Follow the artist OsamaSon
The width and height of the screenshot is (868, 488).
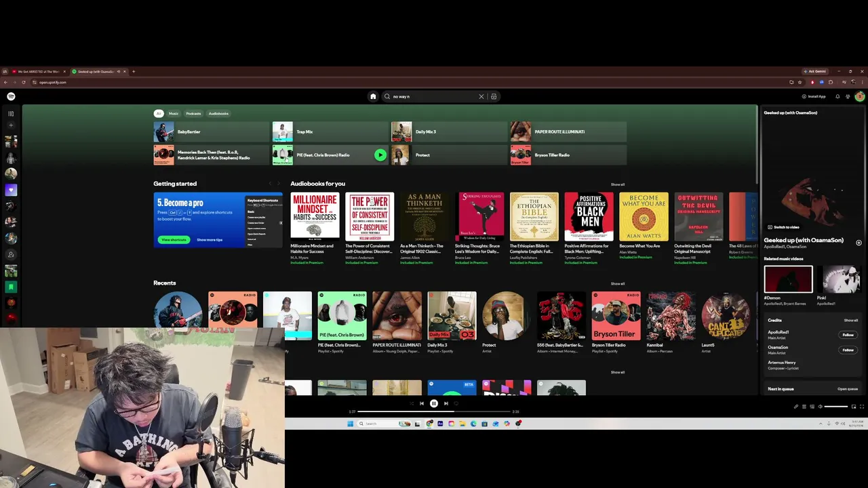point(848,350)
